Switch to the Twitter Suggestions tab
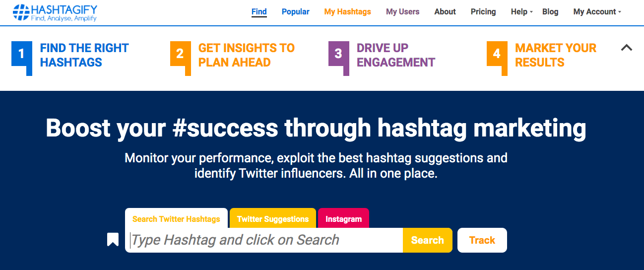 (273, 219)
